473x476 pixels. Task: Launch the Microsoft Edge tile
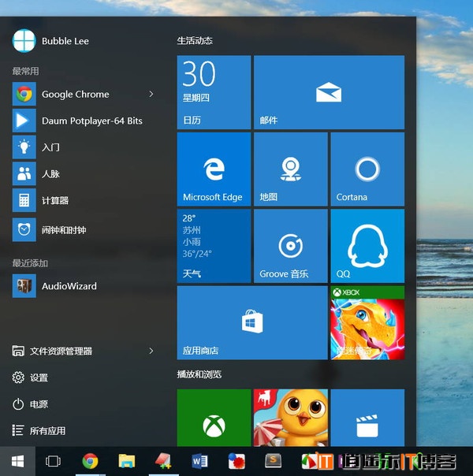click(214, 169)
